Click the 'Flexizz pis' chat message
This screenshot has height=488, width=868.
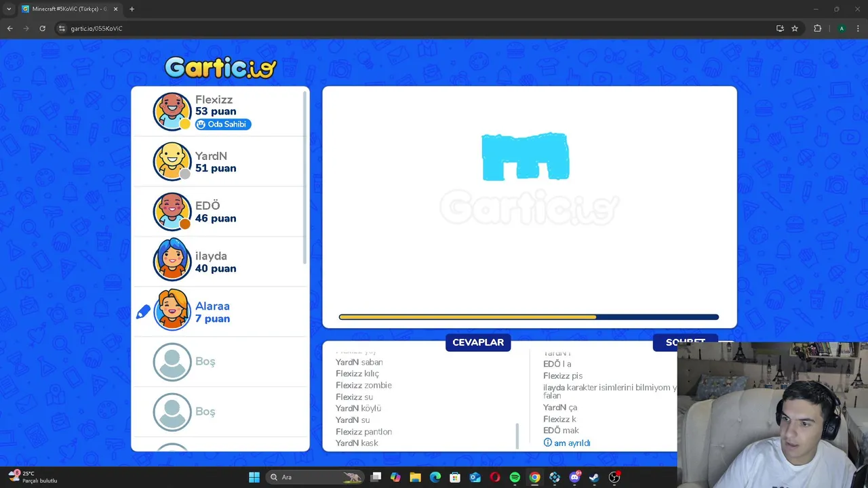point(563,375)
